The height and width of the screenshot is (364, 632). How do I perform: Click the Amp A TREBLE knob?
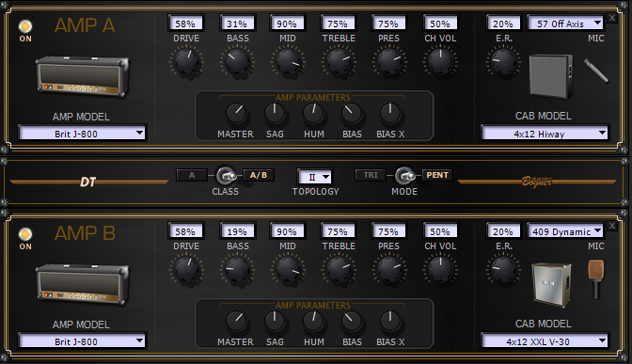[x=339, y=62]
